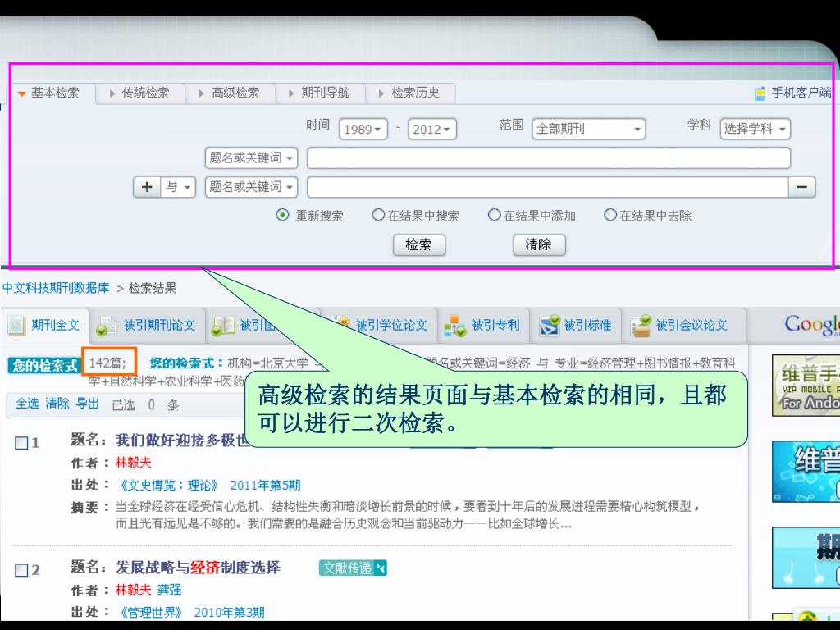The height and width of the screenshot is (630, 840).
Task: Click the 手机客户端 phone icon
Action: point(760,94)
